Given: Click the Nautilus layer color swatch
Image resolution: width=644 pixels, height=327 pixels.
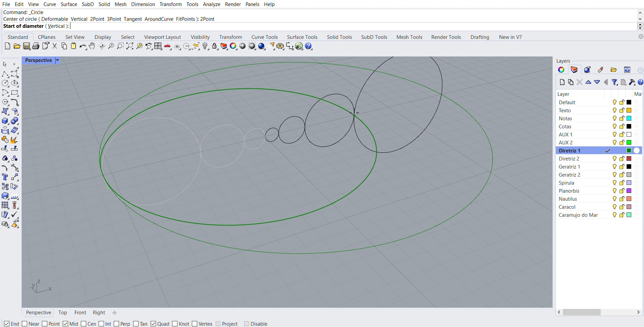Looking at the screenshot, I should [x=629, y=199].
